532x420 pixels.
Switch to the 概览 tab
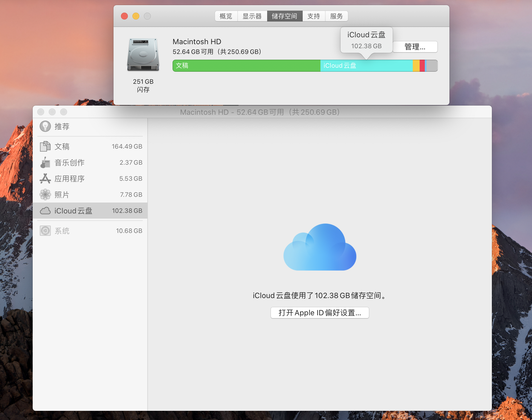tap(226, 16)
